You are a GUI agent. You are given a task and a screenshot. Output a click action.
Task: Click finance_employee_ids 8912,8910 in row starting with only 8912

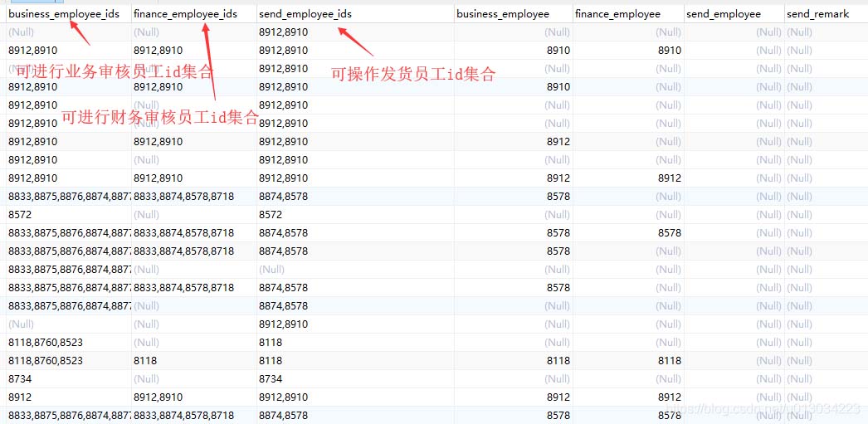pos(194,397)
